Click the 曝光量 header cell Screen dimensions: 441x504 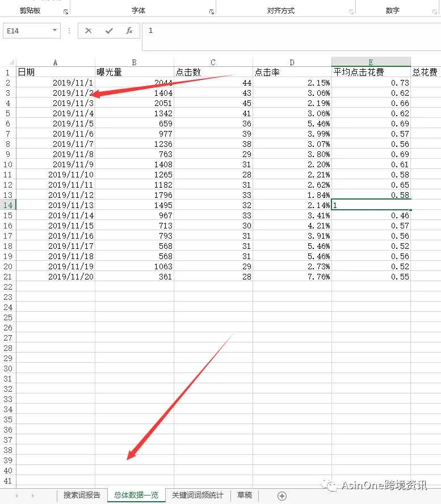135,73
